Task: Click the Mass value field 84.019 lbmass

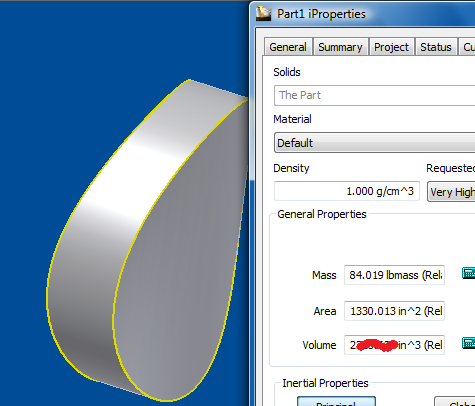Action: (x=394, y=275)
